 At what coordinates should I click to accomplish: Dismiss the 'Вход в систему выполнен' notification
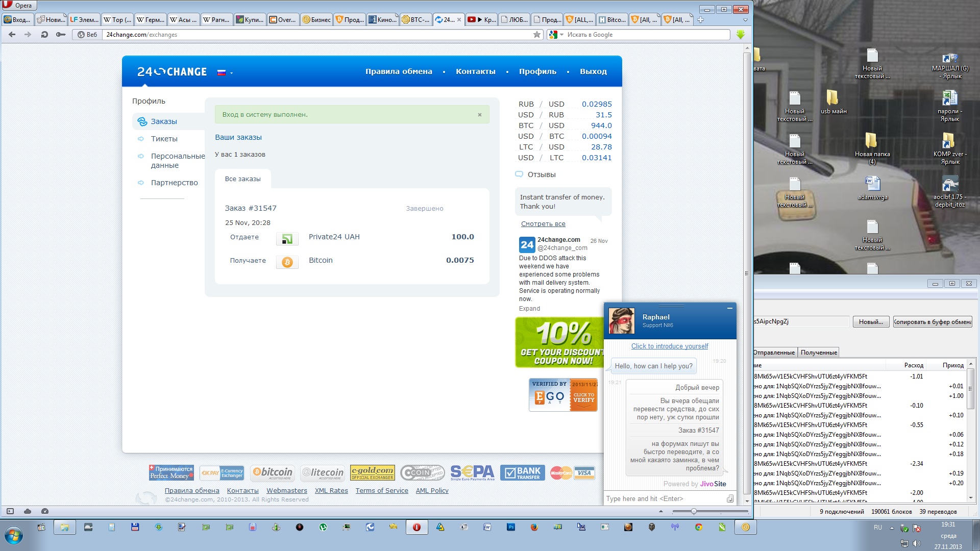tap(480, 115)
